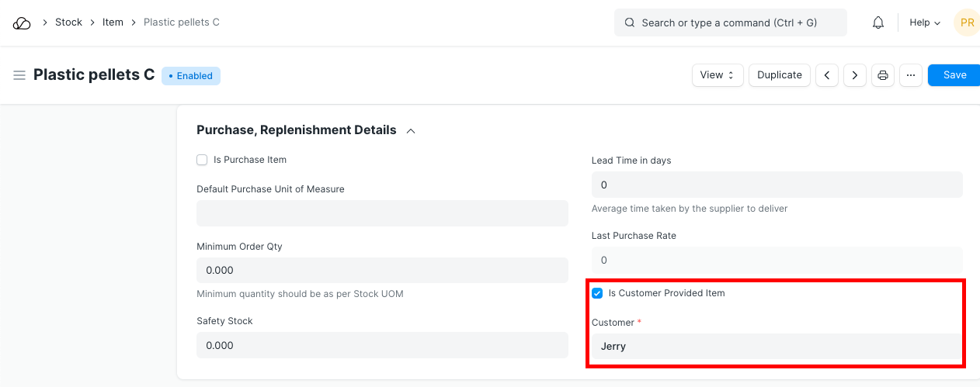Click the print icon
This screenshot has height=387, width=980.
point(883,75)
